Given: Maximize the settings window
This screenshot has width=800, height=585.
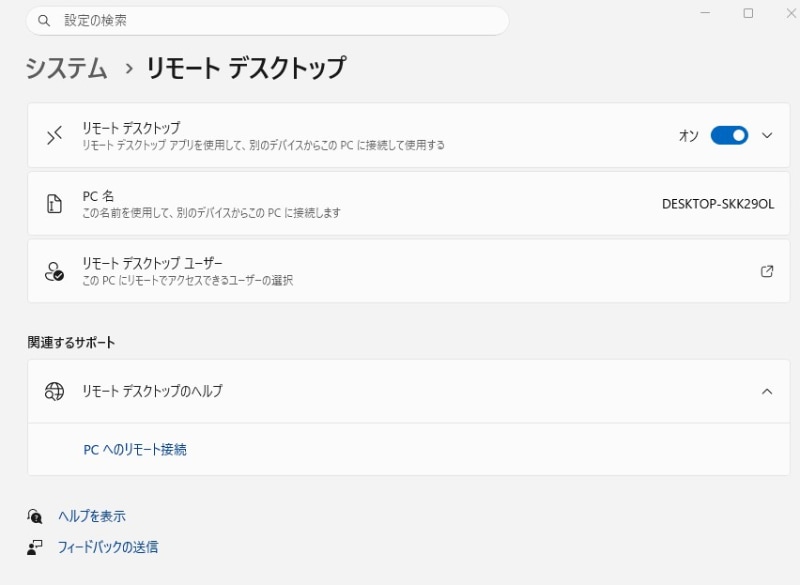Looking at the screenshot, I should pyautogui.click(x=748, y=13).
